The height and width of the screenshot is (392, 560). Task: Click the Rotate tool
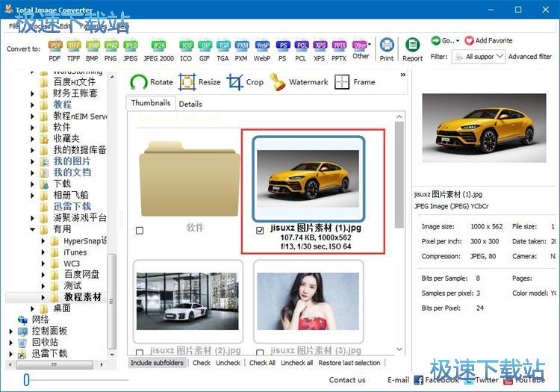pyautogui.click(x=152, y=82)
